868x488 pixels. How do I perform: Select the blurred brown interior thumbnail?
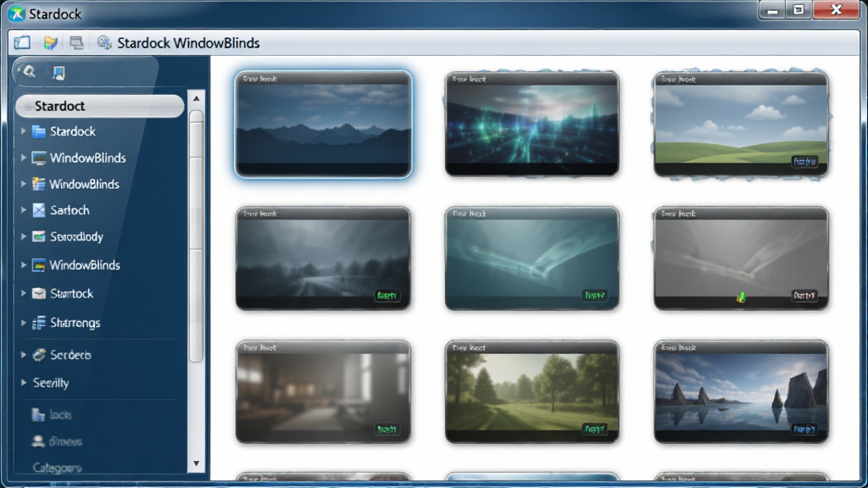[323, 391]
